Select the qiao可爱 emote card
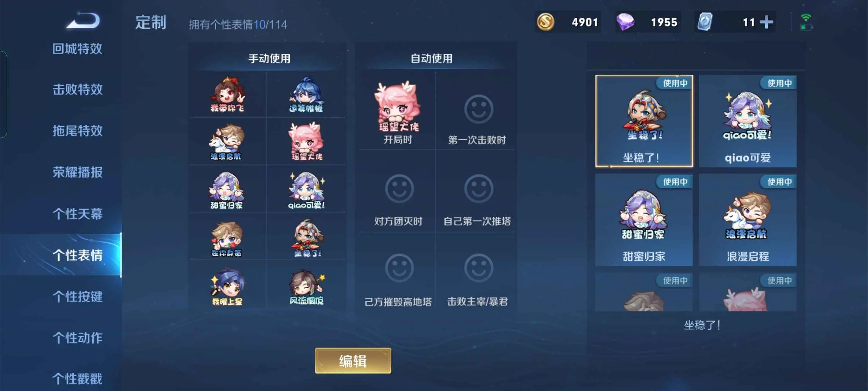Image resolution: width=868 pixels, height=391 pixels. click(x=748, y=121)
